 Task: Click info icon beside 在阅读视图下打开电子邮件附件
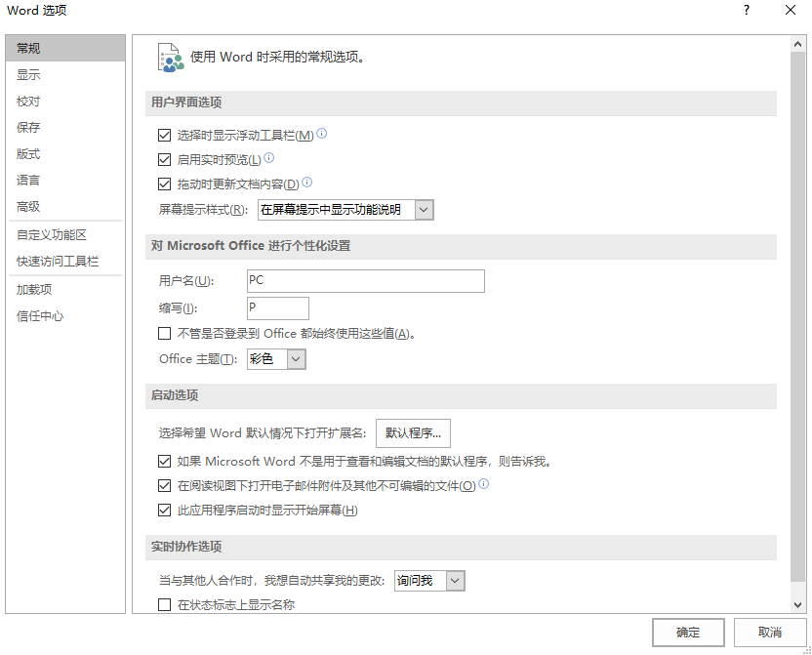pos(484,484)
